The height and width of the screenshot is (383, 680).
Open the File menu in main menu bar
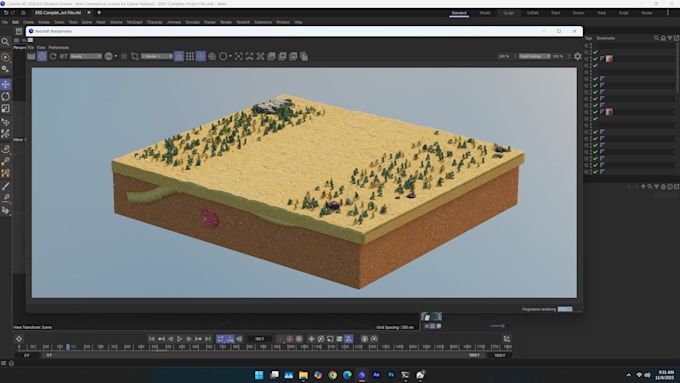(5, 22)
